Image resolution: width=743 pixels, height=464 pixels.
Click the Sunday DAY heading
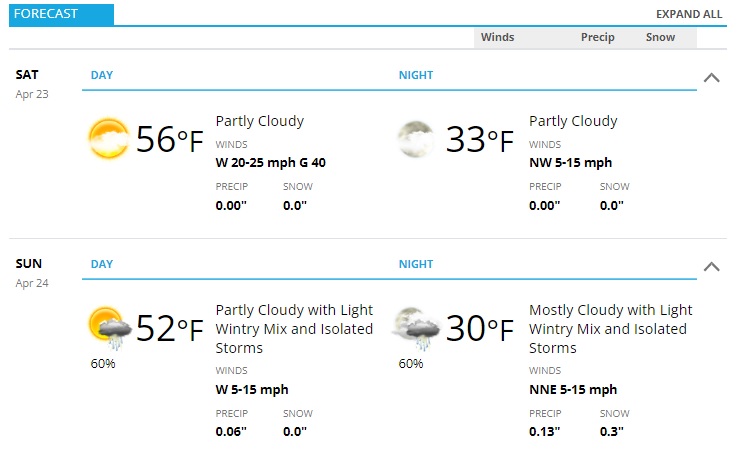point(102,264)
